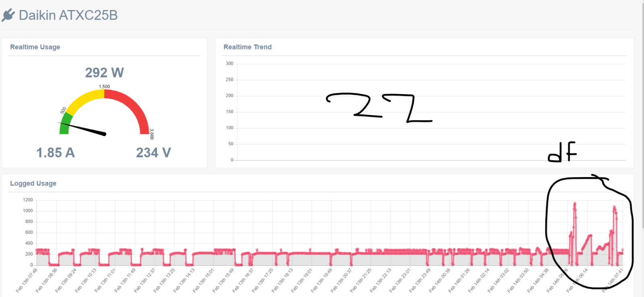Click the Realtime Trend panel heading
Viewport: 644px width, 297px height.
pos(248,47)
